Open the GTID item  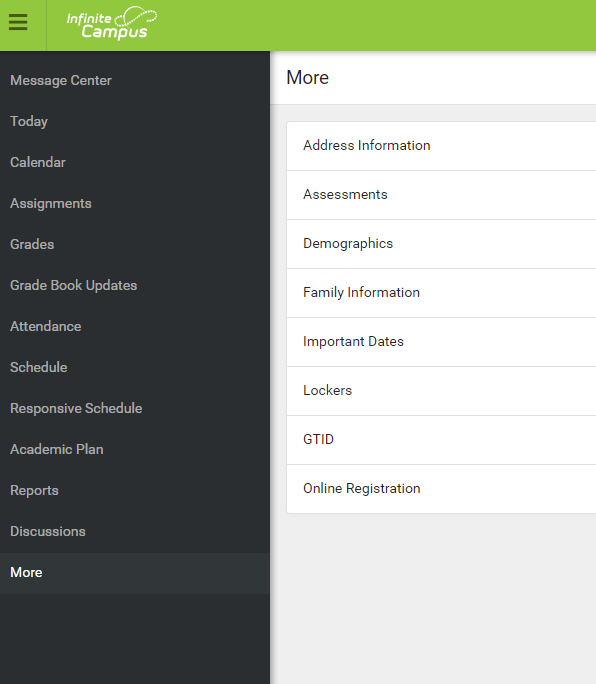[441, 440]
